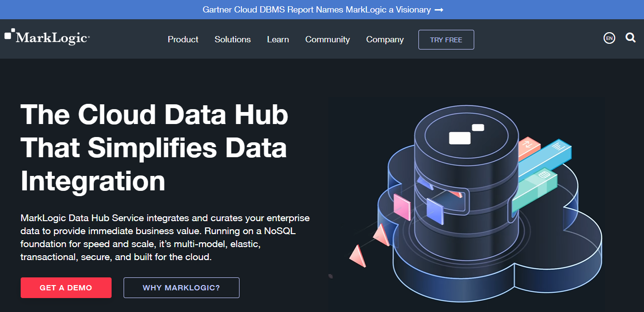Click the WHY MARKLOGIC? button
Viewport: 644px width, 312px height.
181,287
